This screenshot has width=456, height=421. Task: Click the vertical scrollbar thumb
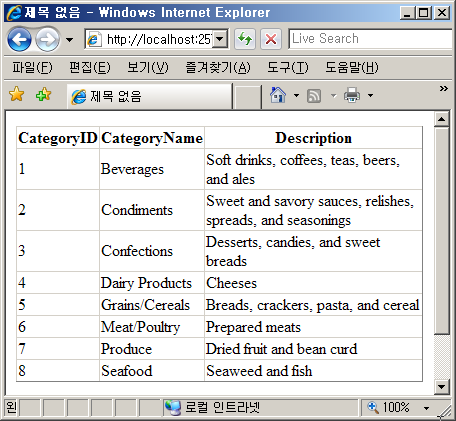click(442, 230)
